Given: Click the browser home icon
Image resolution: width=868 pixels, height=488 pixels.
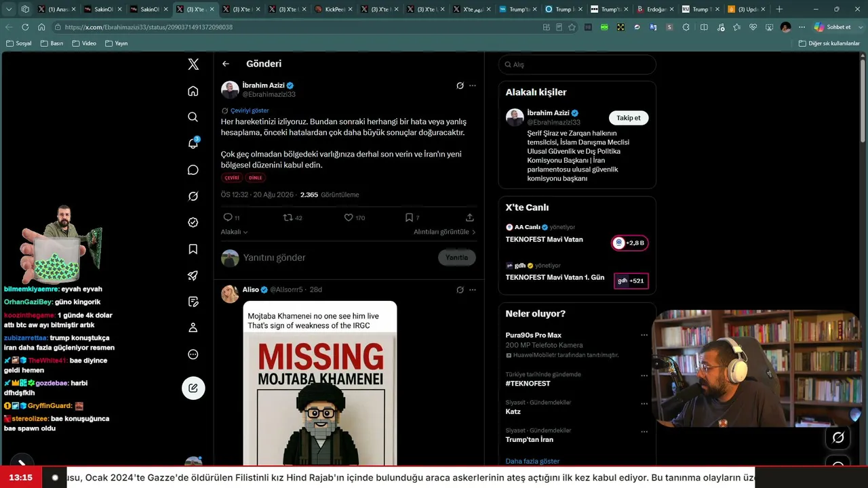Looking at the screenshot, I should [x=41, y=27].
